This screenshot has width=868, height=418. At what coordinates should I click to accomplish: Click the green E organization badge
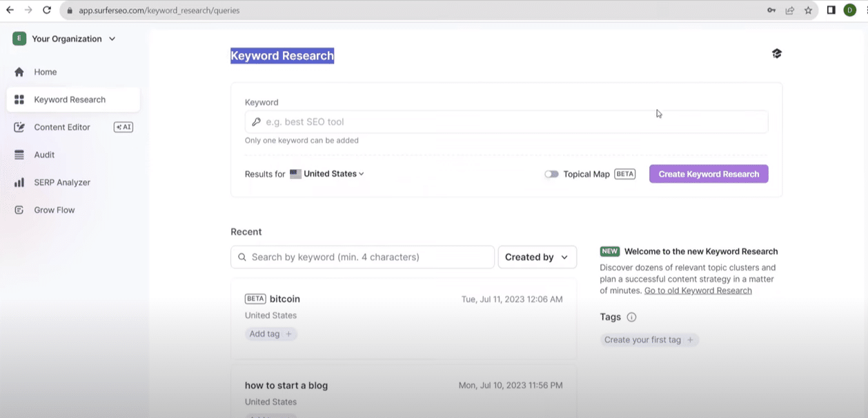pos(19,39)
